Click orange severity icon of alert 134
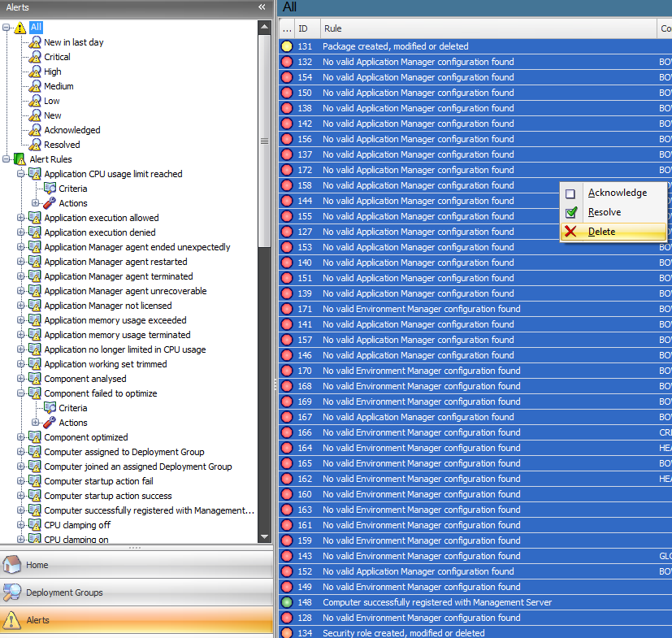The image size is (672, 638). pos(287,633)
